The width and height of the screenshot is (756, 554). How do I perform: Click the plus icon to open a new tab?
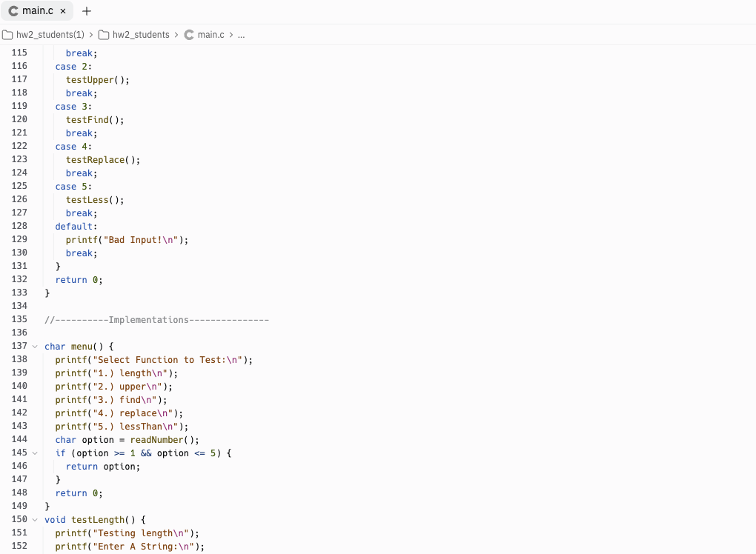click(87, 10)
